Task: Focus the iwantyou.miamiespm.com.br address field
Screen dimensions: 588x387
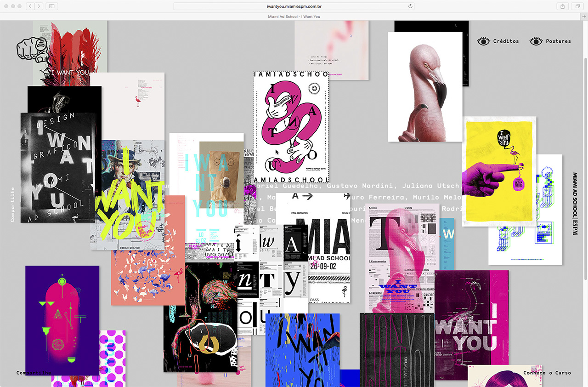Action: coord(294,6)
